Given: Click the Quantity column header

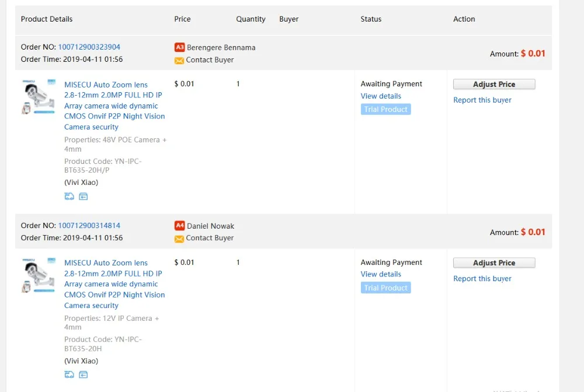Looking at the screenshot, I should (251, 19).
